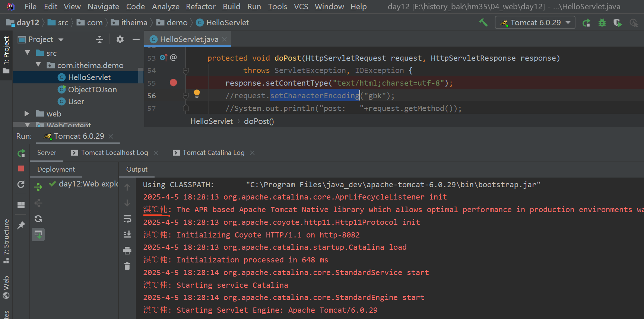Click the Rerun Tomcat icon in Run panel
This screenshot has width=644, height=319.
tap(21, 153)
